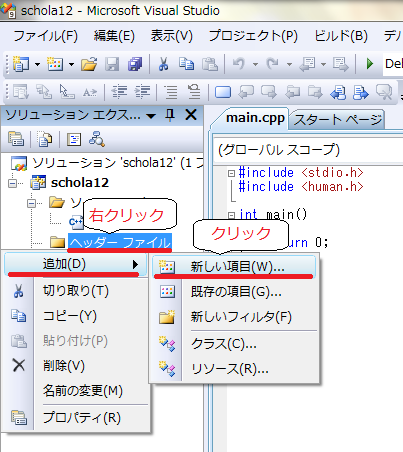Click クラス(C)... in the submenu

(x=234, y=344)
